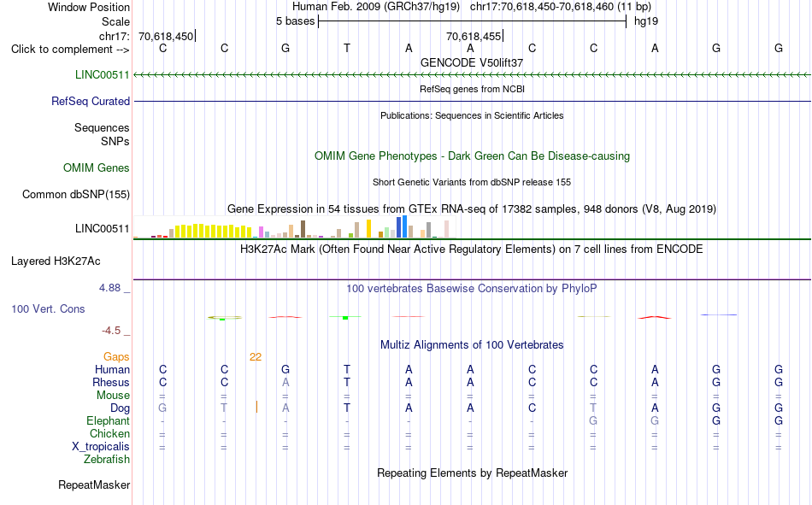This screenshot has height=505, width=812.
Task: Click 'Human Feb. 2009 (GRCh37/hg19)' assembly text
Action: click(x=376, y=7)
